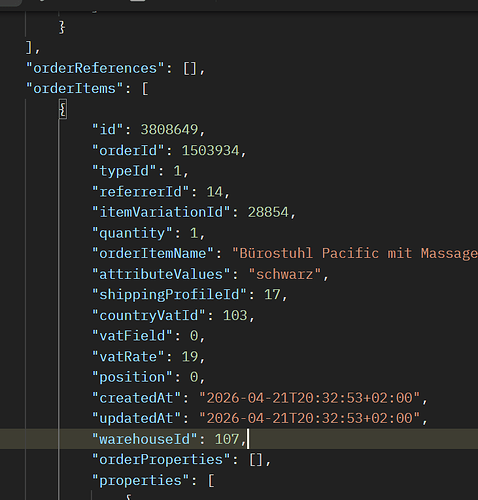The width and height of the screenshot is (478, 500).
Task: Click the vatRate value 19
Action: point(190,357)
